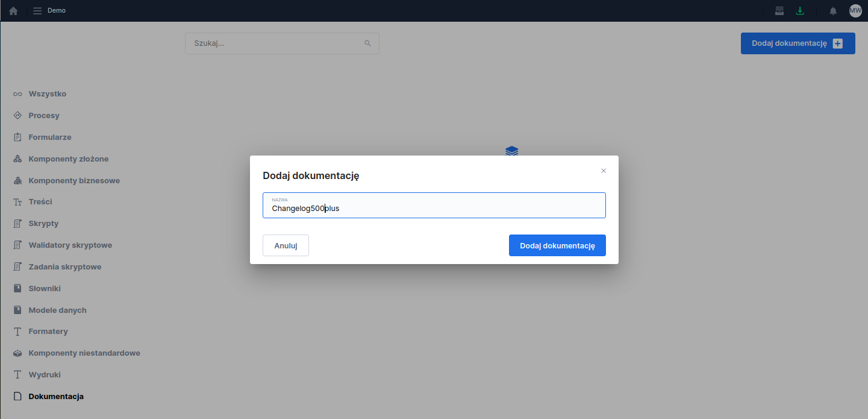Click the archive box icon in top bar

(779, 11)
